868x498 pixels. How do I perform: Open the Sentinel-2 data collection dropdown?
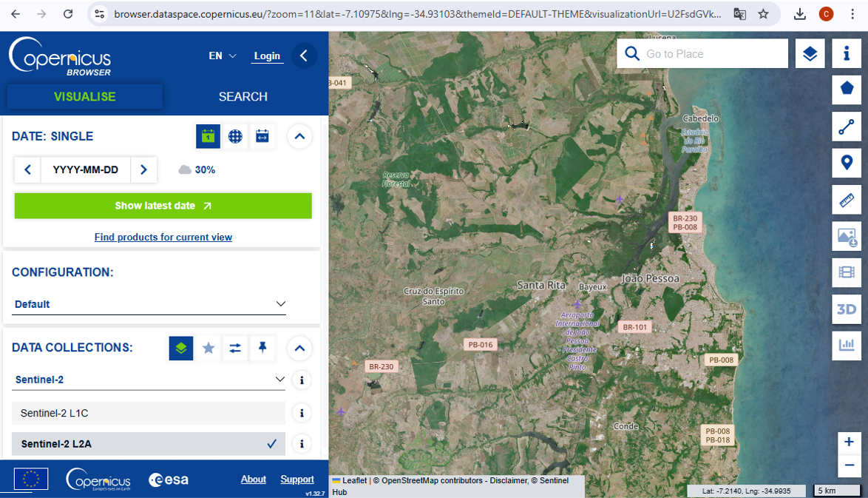pyautogui.click(x=149, y=380)
